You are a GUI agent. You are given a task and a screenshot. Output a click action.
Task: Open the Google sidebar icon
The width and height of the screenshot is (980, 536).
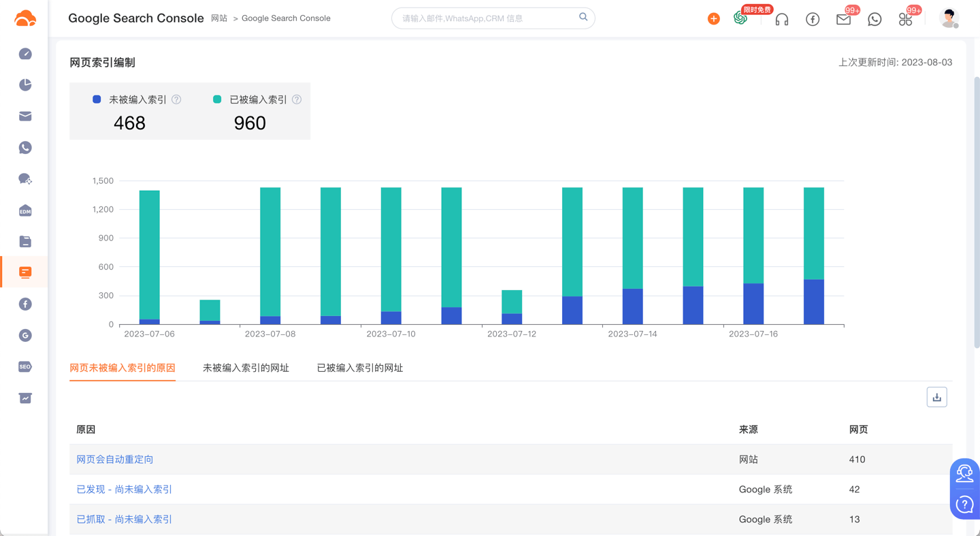click(25, 335)
